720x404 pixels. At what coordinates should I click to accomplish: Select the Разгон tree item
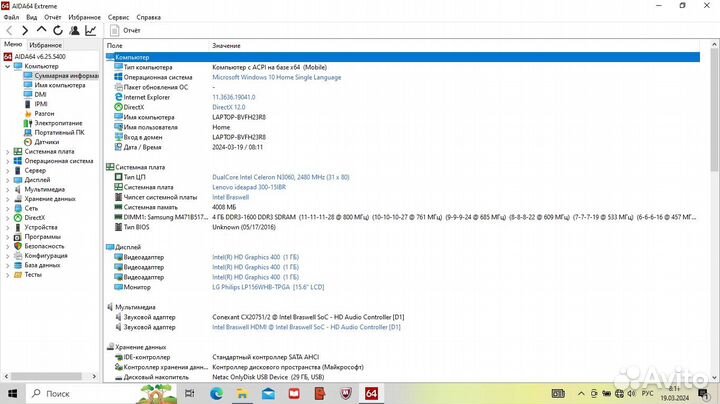39,113
